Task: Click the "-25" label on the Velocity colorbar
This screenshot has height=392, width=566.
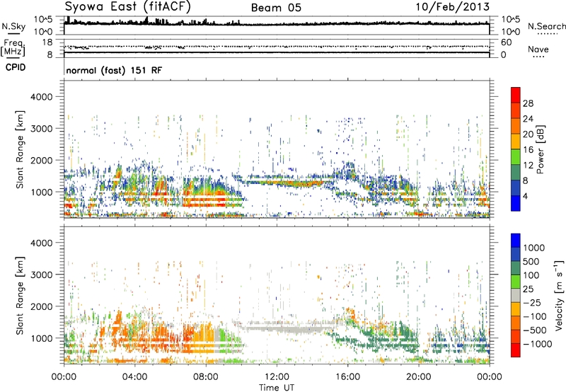Action: [532, 302]
